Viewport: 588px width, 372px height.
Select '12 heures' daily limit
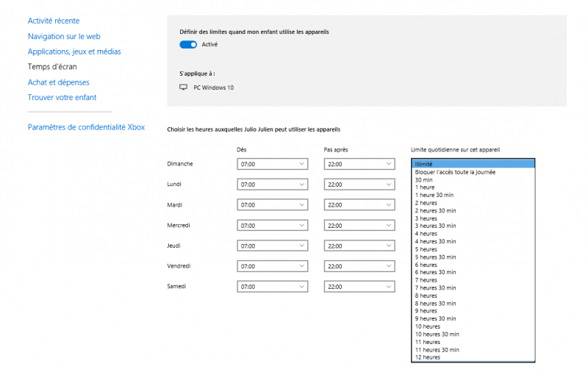428,357
